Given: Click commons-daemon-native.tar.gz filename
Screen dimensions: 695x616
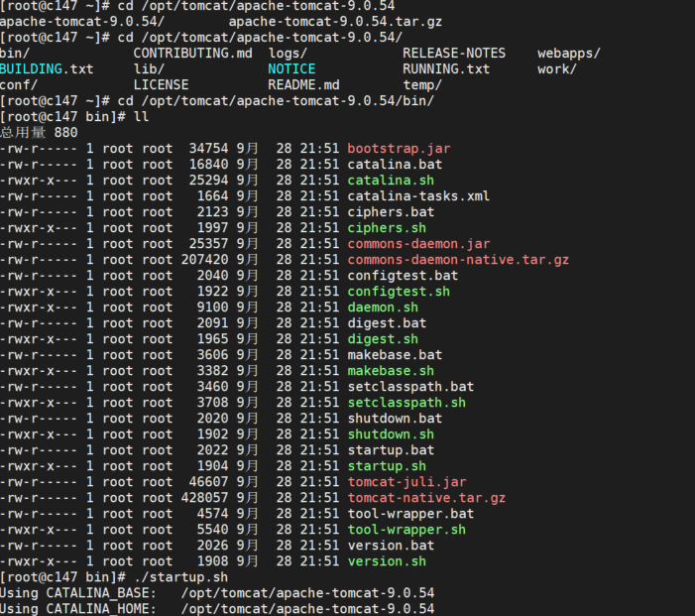Looking at the screenshot, I should [458, 260].
